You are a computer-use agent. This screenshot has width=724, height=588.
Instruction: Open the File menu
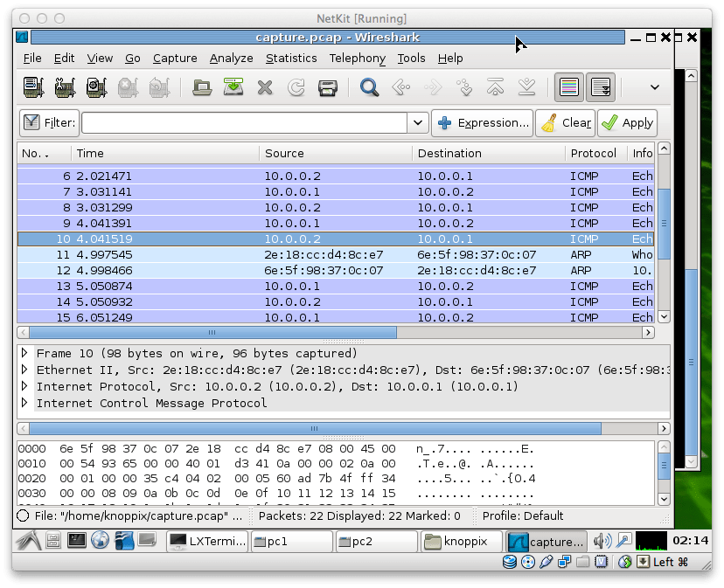[32, 59]
